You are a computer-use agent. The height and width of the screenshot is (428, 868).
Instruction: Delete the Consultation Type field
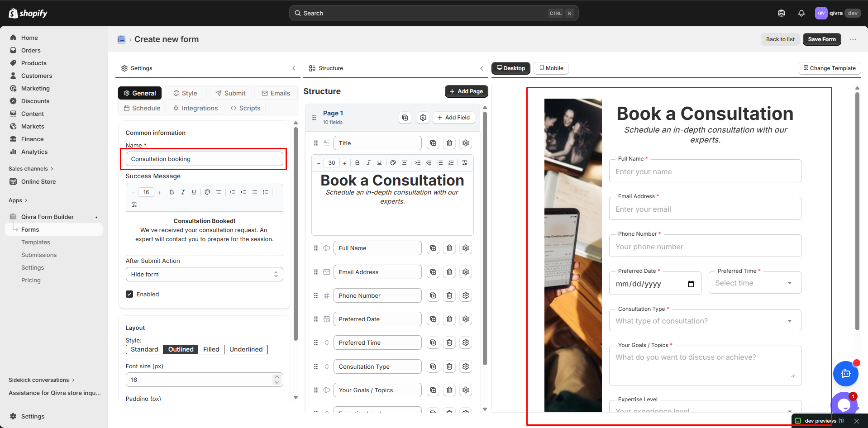[449, 366]
